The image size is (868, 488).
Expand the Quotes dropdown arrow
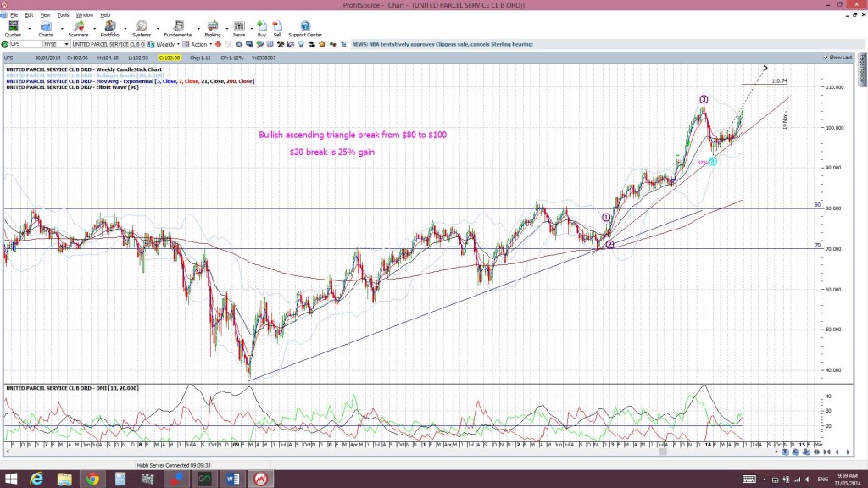[30, 28]
